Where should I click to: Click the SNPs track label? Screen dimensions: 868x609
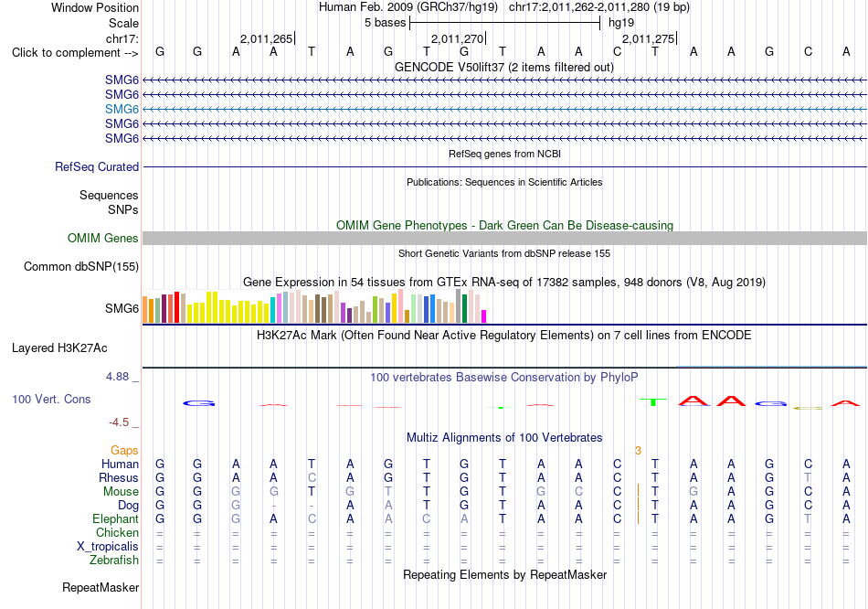coord(123,209)
